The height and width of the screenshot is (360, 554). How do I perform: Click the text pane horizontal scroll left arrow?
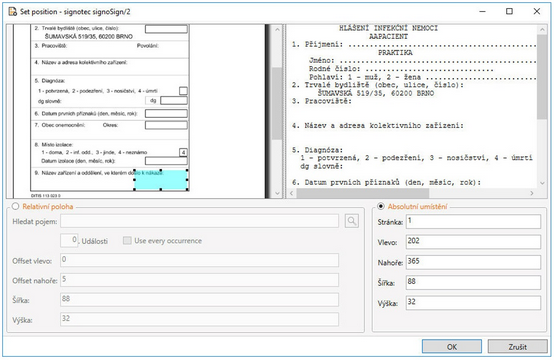(x=291, y=193)
